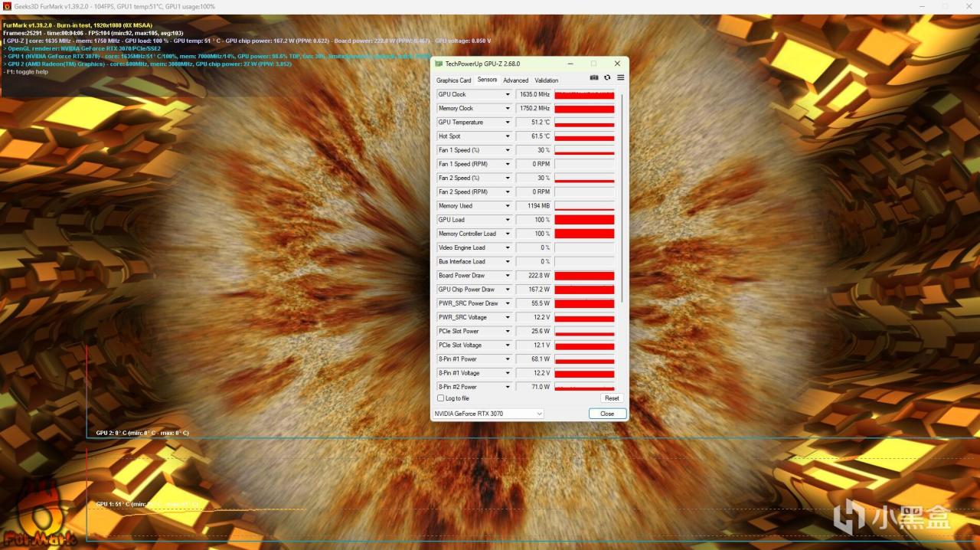Viewport: 980px width, 550px height.
Task: Open PCIe Slot Voltage dropdown
Action: (507, 345)
